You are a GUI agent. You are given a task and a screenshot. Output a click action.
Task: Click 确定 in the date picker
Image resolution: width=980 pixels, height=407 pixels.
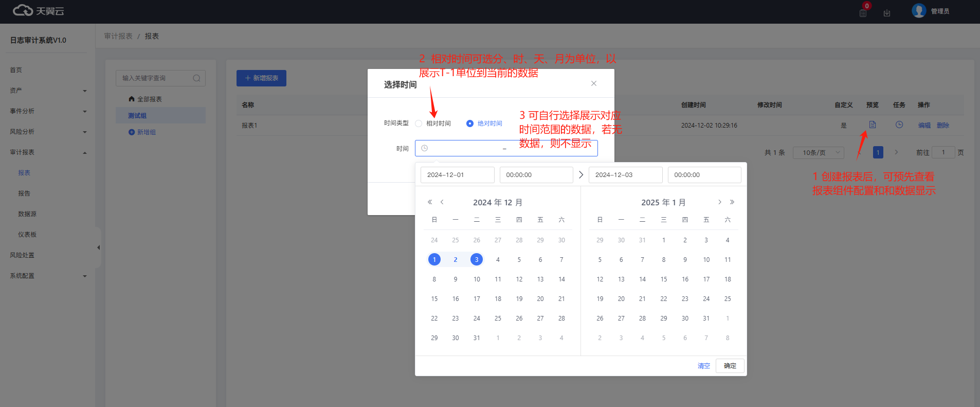(x=730, y=366)
